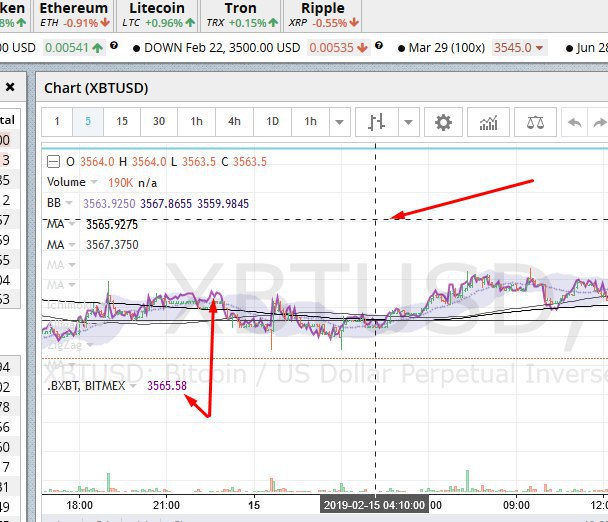Click the redo arrow icon

pos(599,123)
